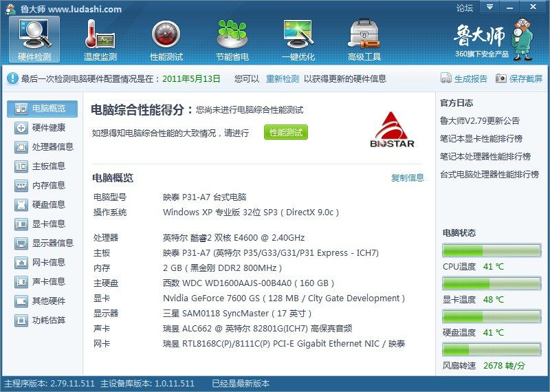Click the SAM0118 SyncMaster monitor text
The width and height of the screenshot is (550, 392).
pyautogui.click(x=237, y=314)
